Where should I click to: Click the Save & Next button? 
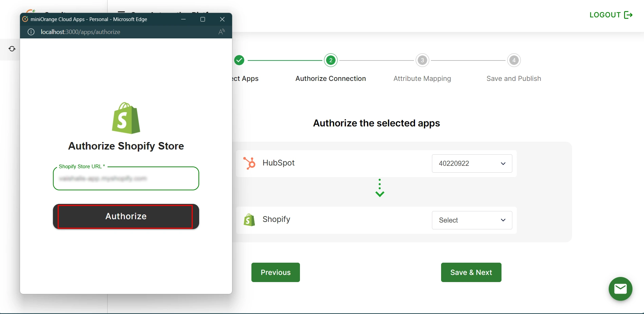click(x=471, y=272)
